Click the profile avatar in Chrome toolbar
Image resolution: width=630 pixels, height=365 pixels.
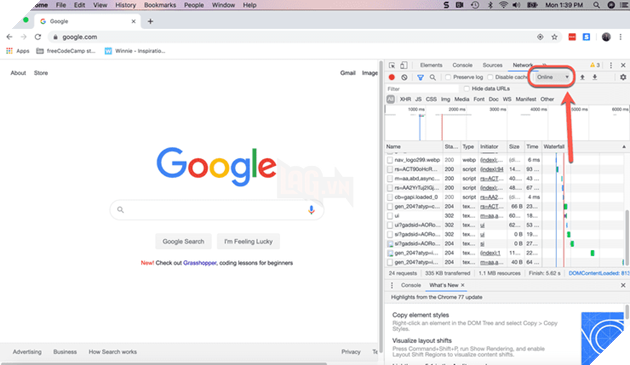pos(606,37)
